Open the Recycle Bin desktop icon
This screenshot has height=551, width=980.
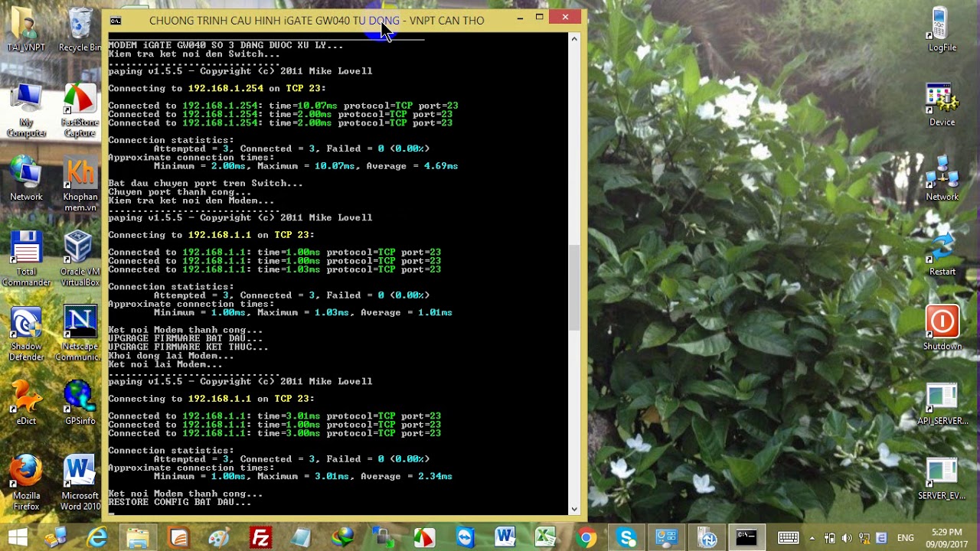click(x=80, y=29)
